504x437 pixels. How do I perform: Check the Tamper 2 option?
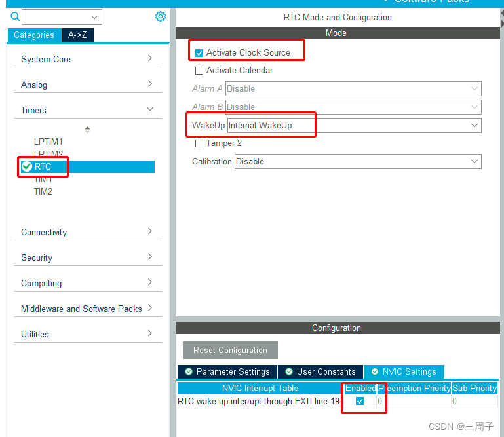pos(199,143)
